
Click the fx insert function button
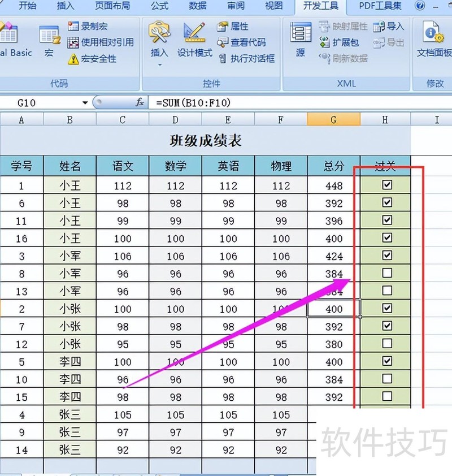point(140,102)
